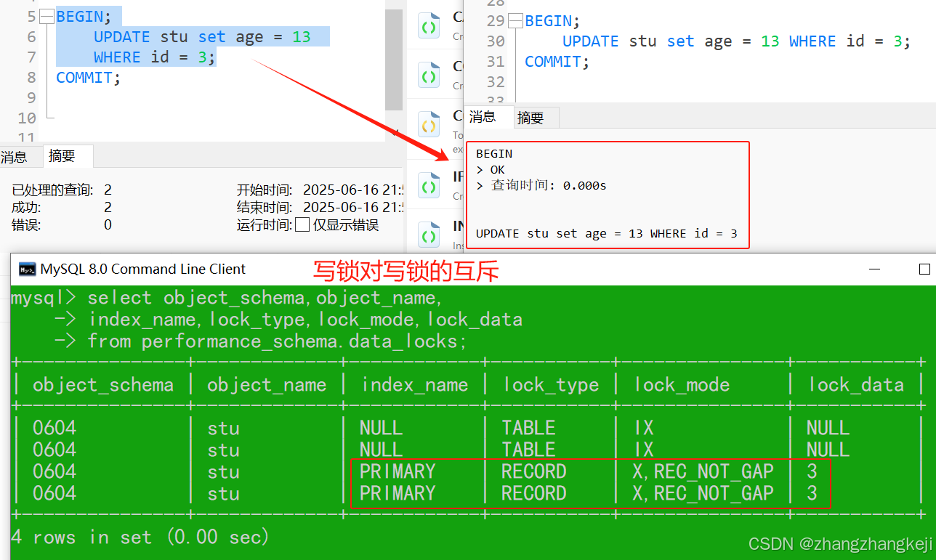
Task: Click 'from performance_schema.data_locks;' in the terminal
Action: coord(278,341)
